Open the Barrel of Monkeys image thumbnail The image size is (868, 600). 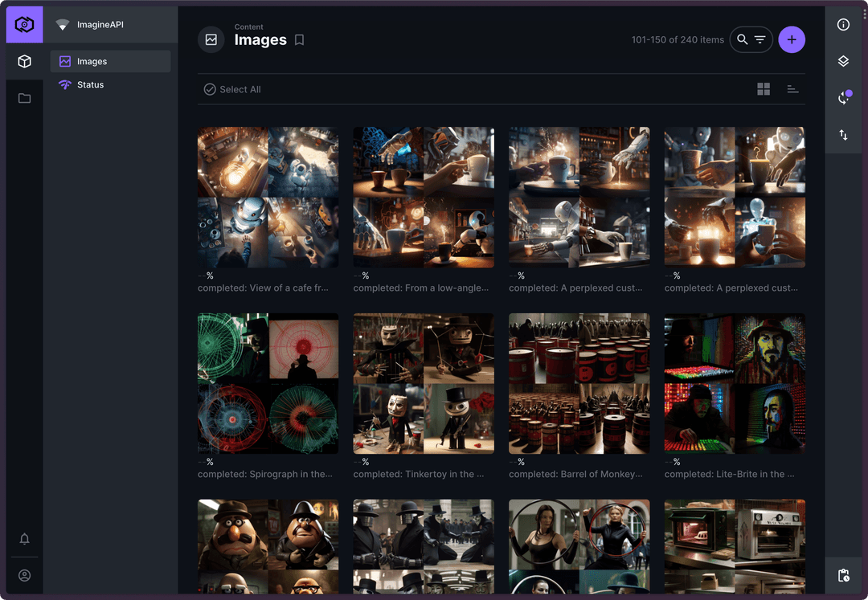coord(579,383)
